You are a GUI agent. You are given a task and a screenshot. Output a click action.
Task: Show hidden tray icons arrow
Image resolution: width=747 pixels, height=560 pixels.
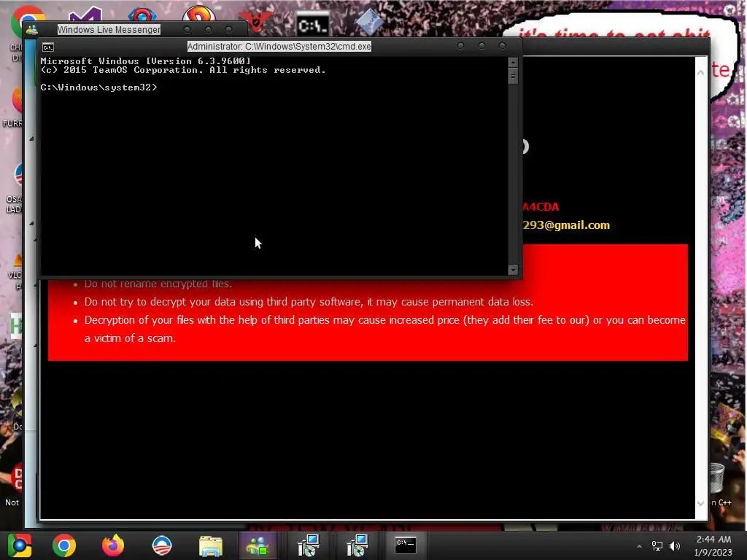[639, 546]
